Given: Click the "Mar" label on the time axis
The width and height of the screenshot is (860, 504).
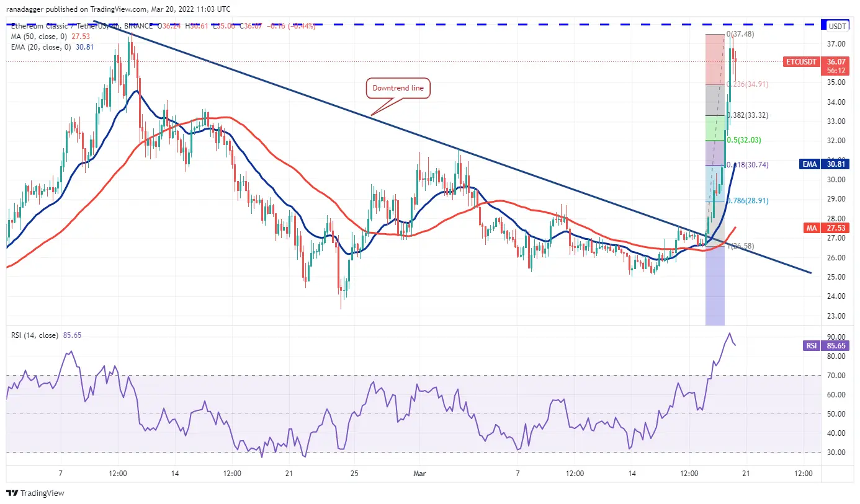Looking at the screenshot, I should click(x=420, y=474).
